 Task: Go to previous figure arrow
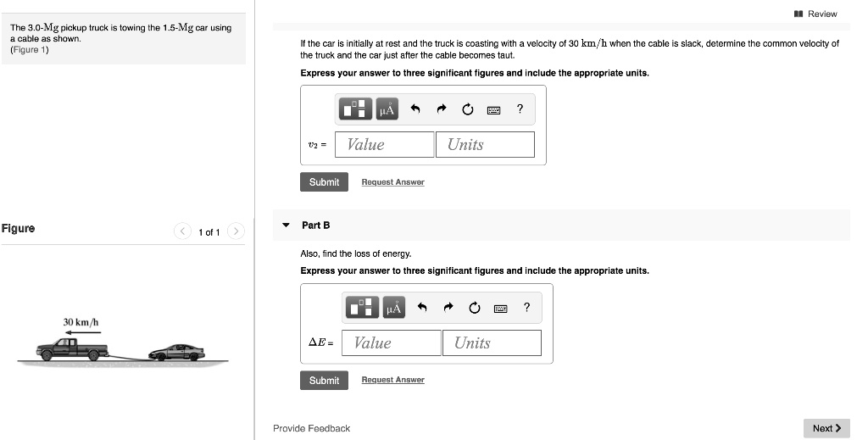tap(181, 231)
